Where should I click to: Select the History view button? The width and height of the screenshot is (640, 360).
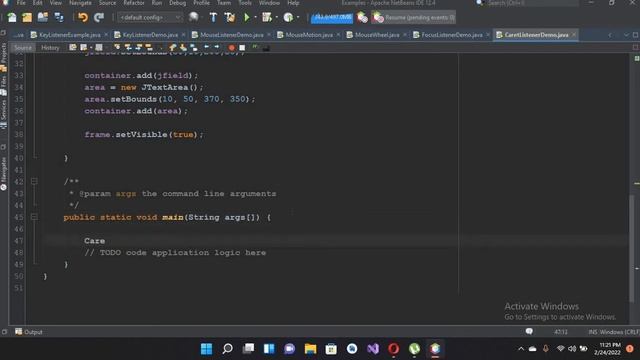tap(50, 48)
